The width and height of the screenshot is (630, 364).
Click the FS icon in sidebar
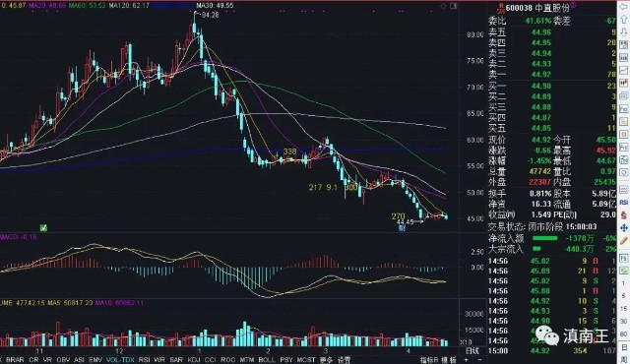(x=623, y=259)
